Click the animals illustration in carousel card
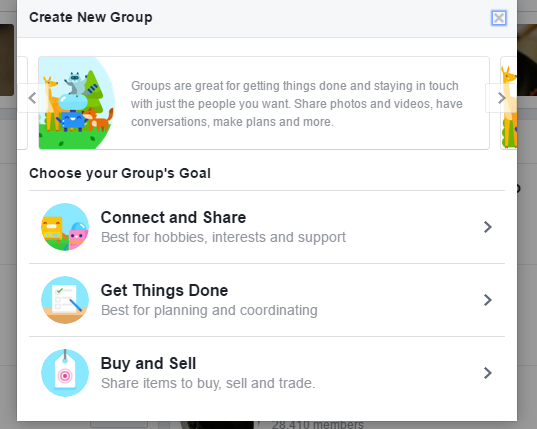This screenshot has width=537, height=429. point(77,103)
